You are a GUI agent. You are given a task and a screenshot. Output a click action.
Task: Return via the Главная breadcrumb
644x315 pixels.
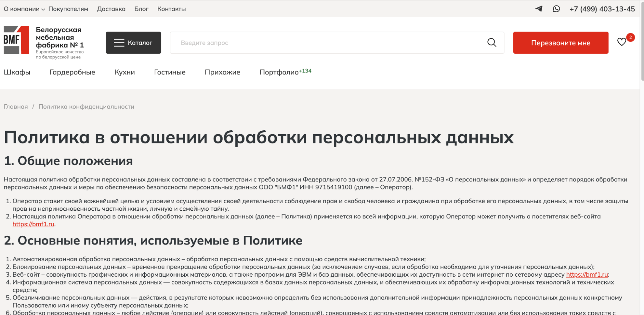[15, 107]
